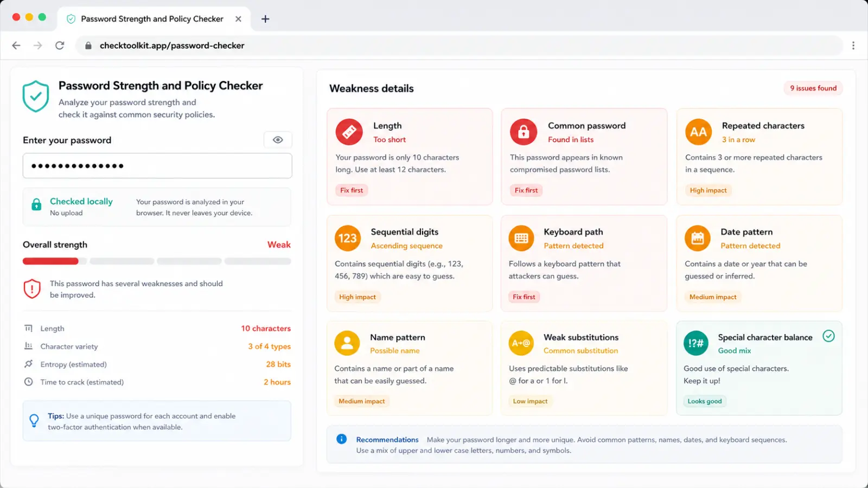Click the blue info Recommendations icon
This screenshot has width=868, height=488.
click(x=341, y=439)
